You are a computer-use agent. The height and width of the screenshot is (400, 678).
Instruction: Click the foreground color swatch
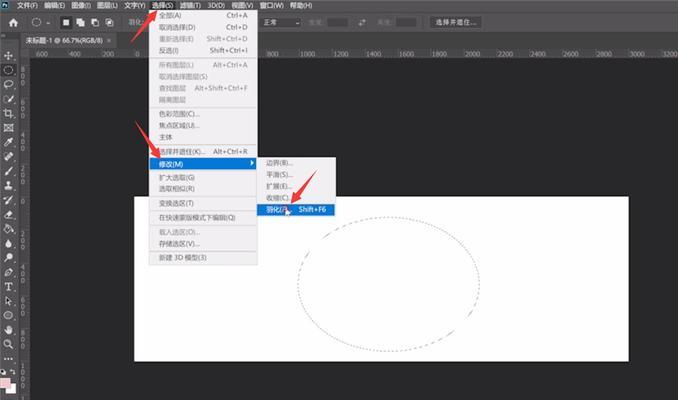click(5, 383)
